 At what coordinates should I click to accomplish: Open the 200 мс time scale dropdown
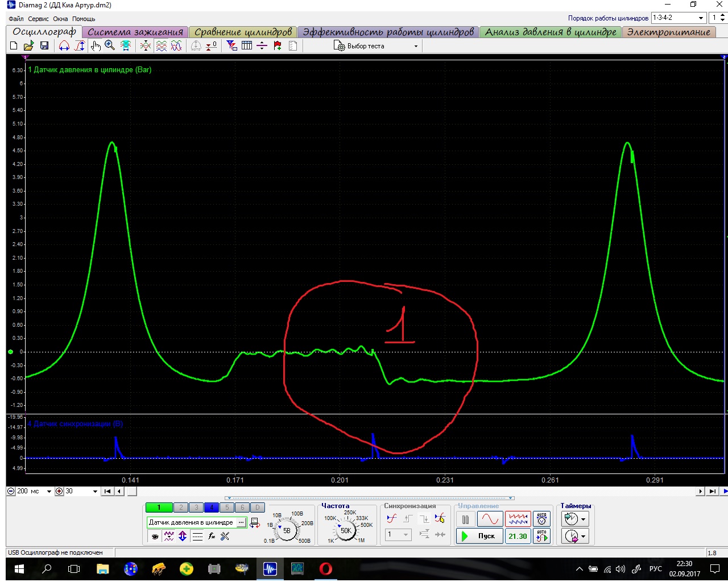(x=49, y=492)
